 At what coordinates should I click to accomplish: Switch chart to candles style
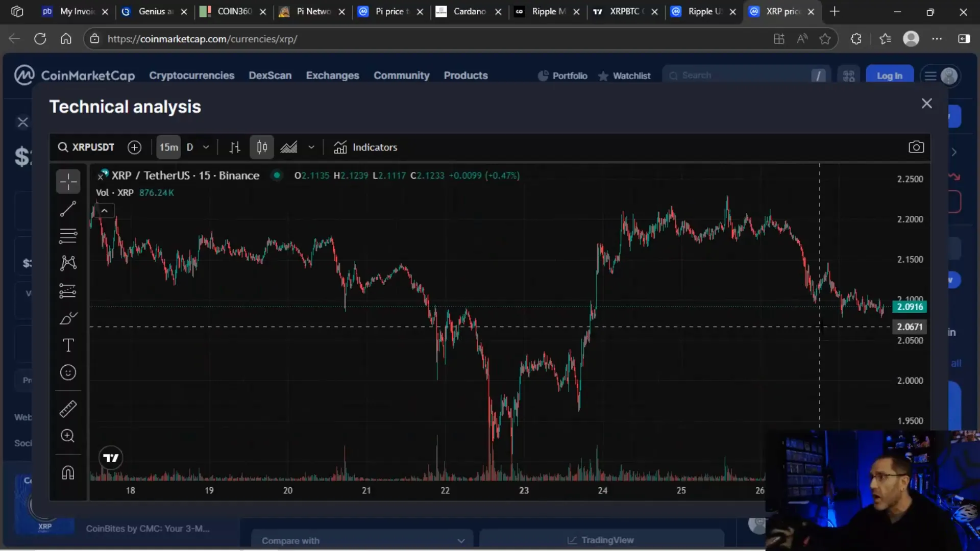click(262, 147)
